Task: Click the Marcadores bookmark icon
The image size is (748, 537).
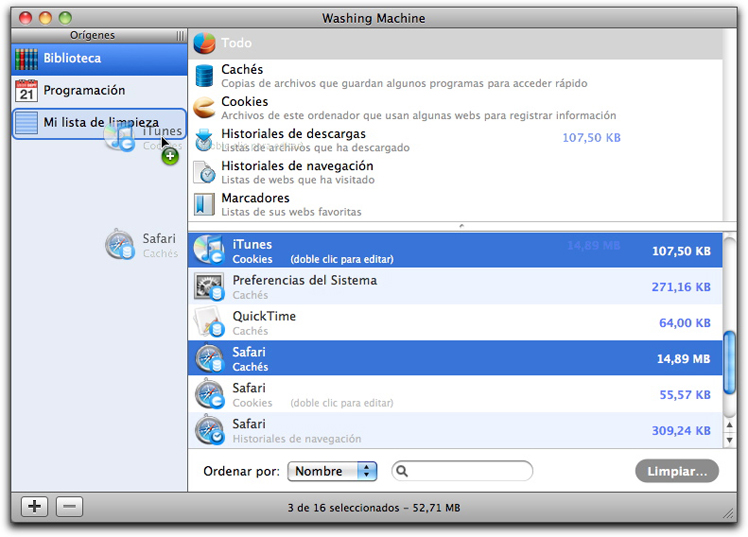Action: [204, 204]
